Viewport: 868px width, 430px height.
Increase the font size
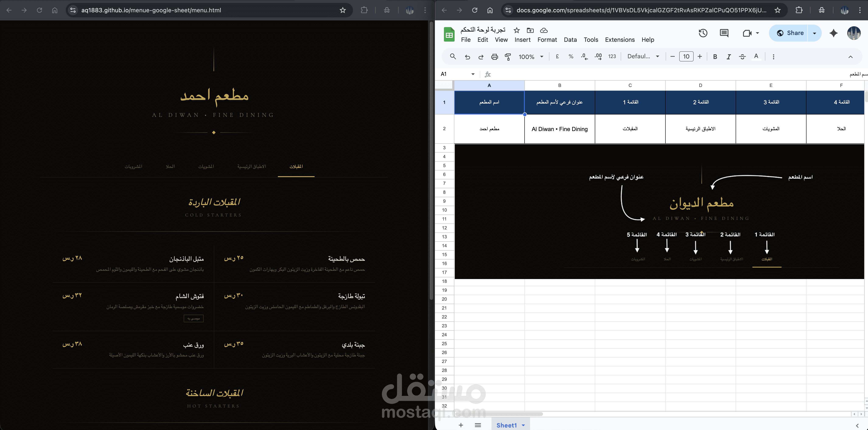[700, 57]
